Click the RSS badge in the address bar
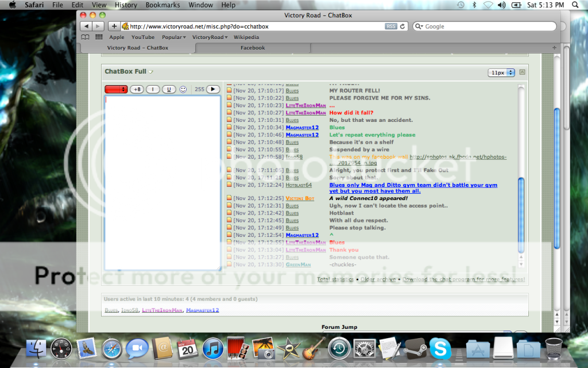 [390, 26]
